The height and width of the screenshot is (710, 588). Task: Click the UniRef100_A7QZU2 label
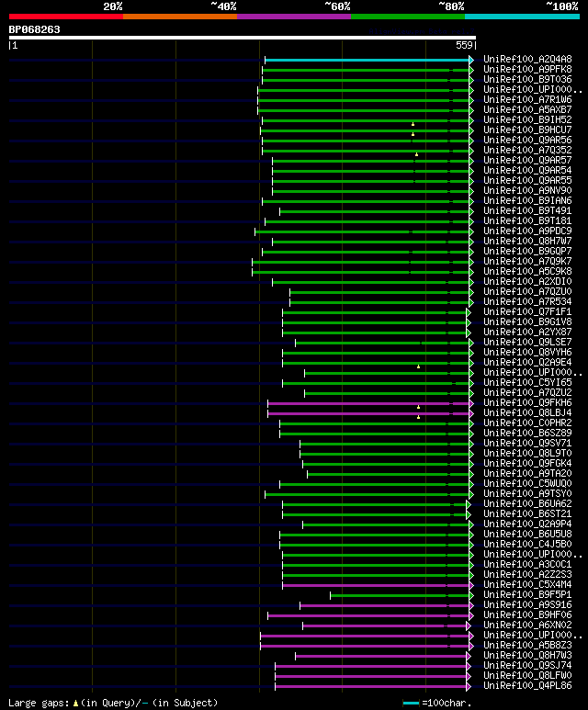coord(527,392)
